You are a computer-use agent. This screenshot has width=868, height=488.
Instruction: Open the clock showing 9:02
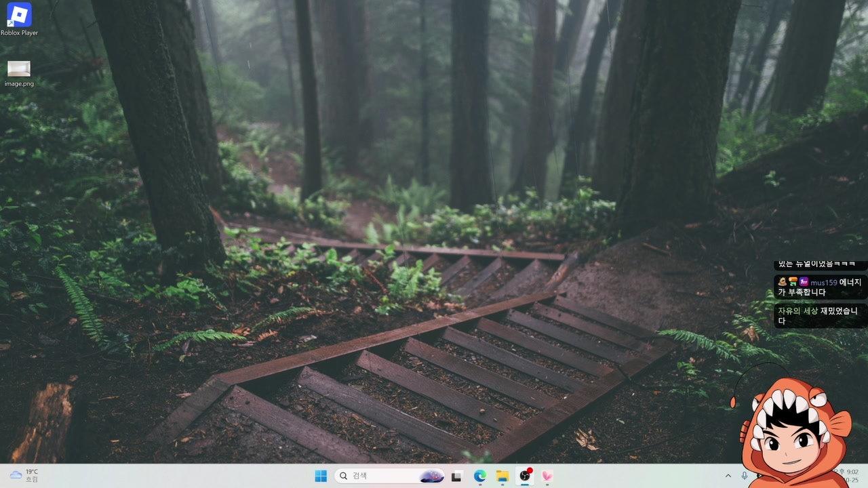point(848,476)
